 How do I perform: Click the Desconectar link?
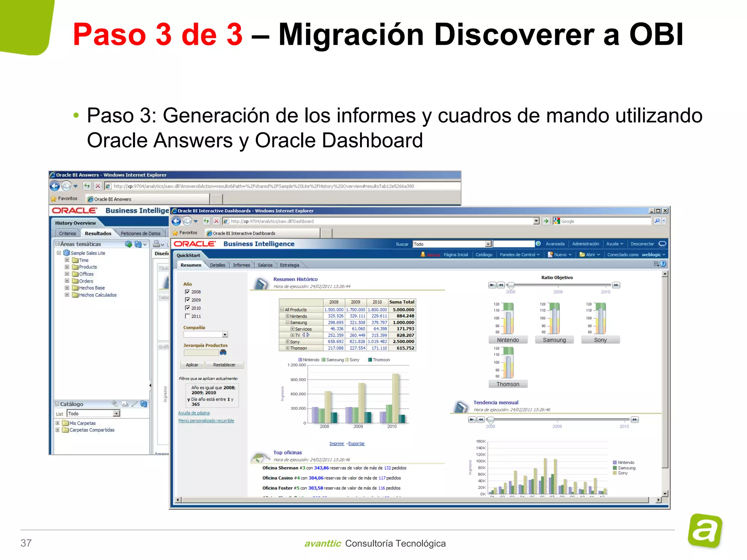(x=642, y=244)
